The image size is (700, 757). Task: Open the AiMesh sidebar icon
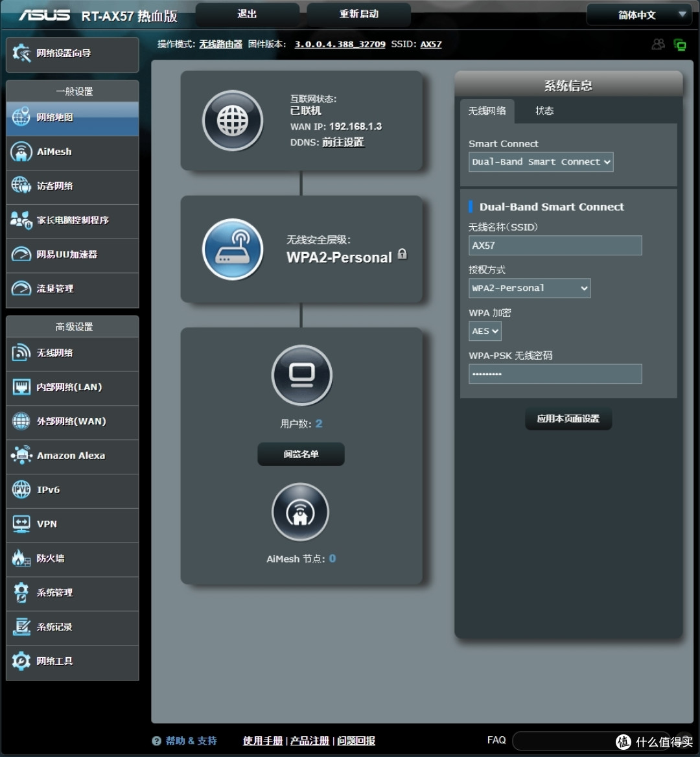[21, 152]
